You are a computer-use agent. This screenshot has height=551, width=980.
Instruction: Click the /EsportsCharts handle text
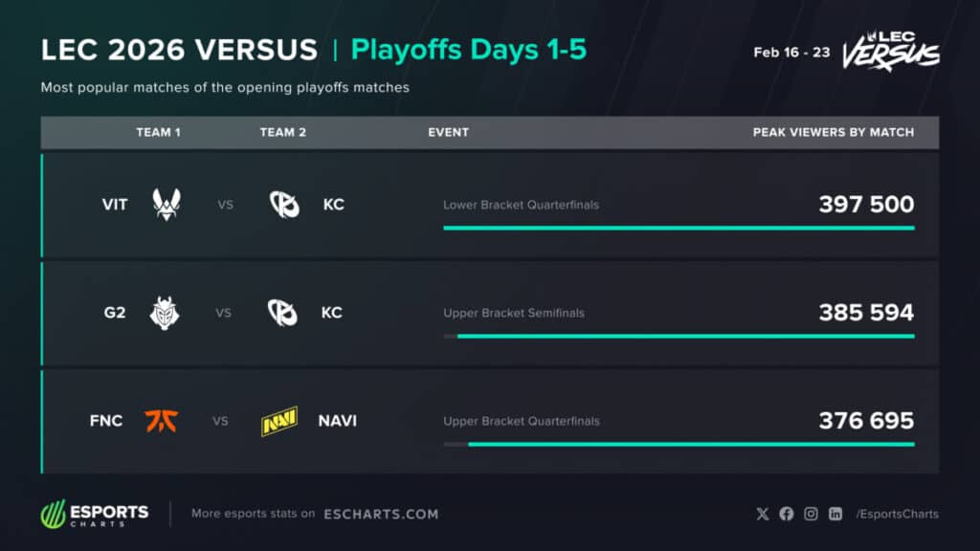[898, 514]
